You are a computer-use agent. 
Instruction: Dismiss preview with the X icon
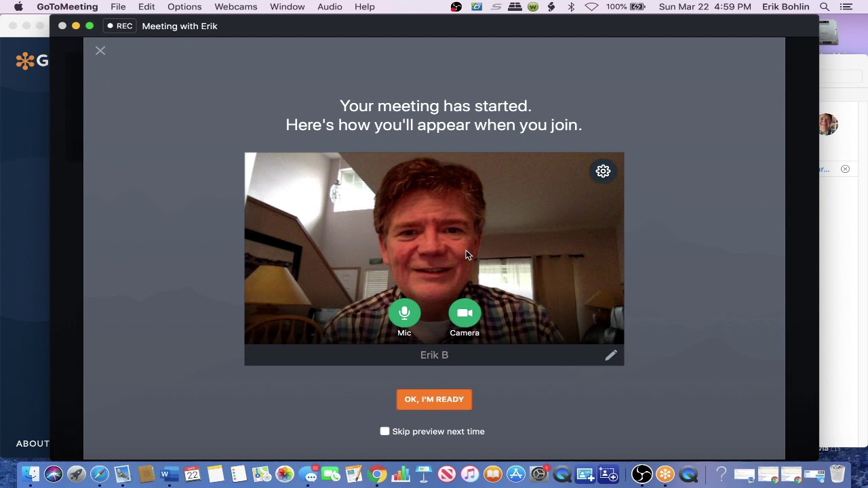100,51
